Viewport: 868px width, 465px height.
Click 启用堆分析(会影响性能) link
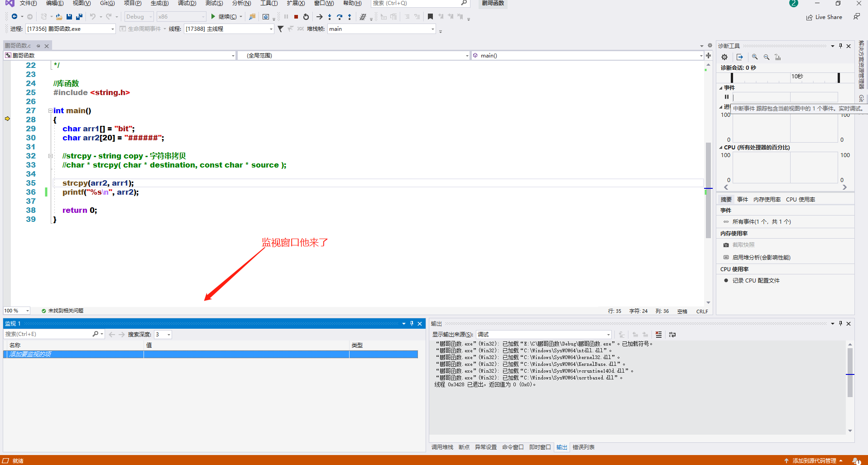pos(762,258)
